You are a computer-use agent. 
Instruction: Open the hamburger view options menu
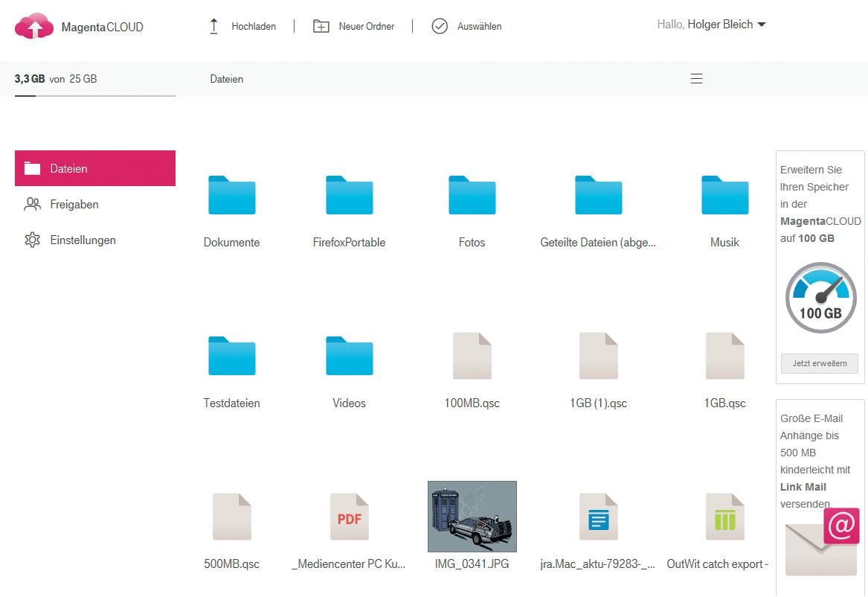(696, 79)
